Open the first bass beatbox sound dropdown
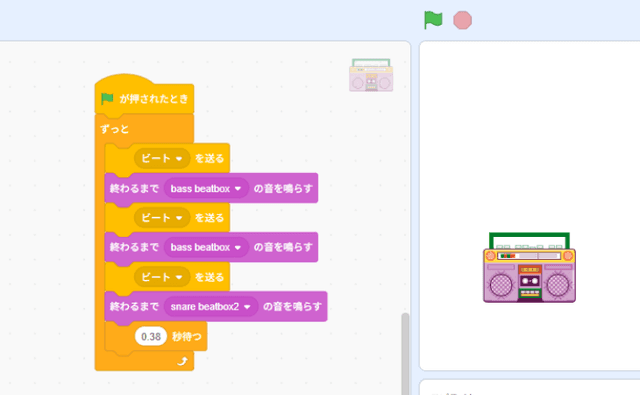Image resolution: width=640 pixels, height=395 pixels. click(206, 189)
